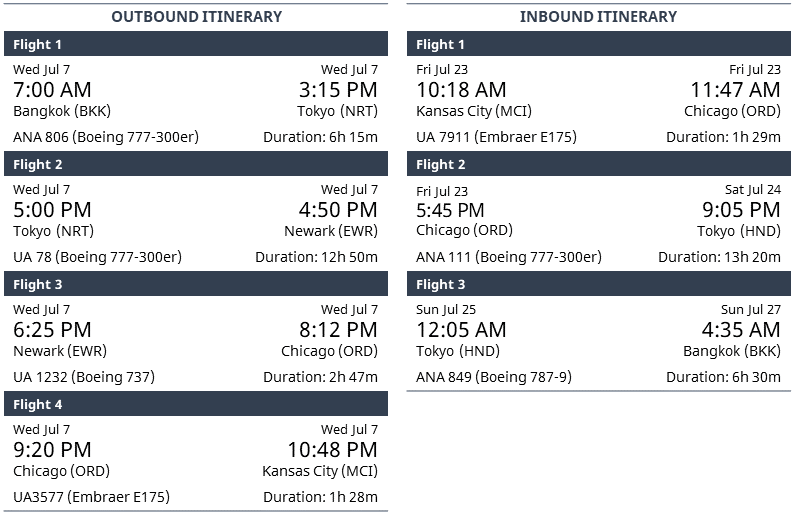
Task: Select the inbound Flight 1 header bar
Action: (x=598, y=44)
